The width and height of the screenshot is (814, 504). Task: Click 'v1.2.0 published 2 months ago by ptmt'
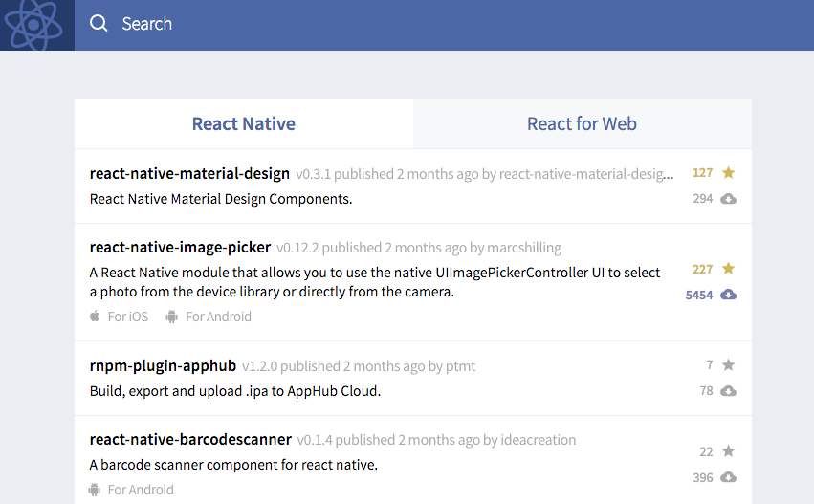click(x=359, y=366)
